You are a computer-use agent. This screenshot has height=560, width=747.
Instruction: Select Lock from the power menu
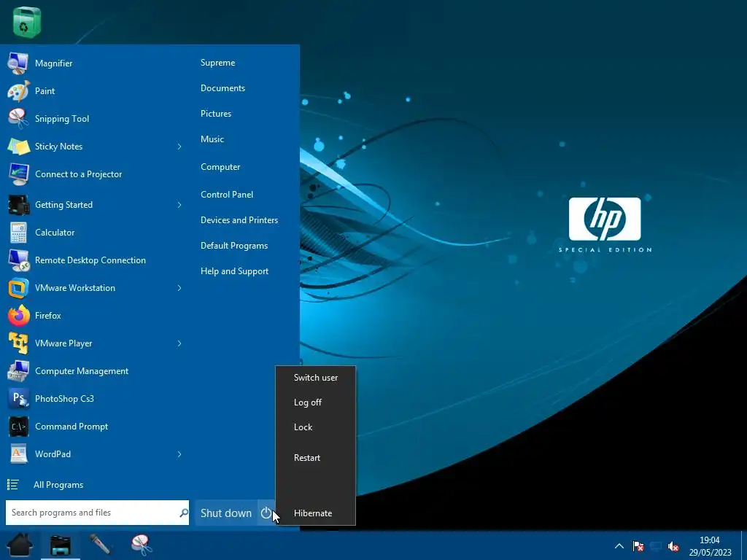(x=315, y=427)
